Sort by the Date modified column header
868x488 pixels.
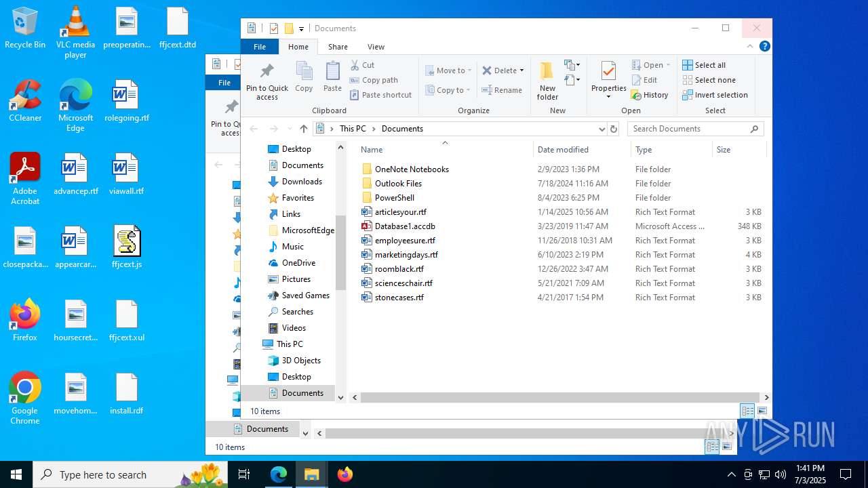tap(581, 150)
